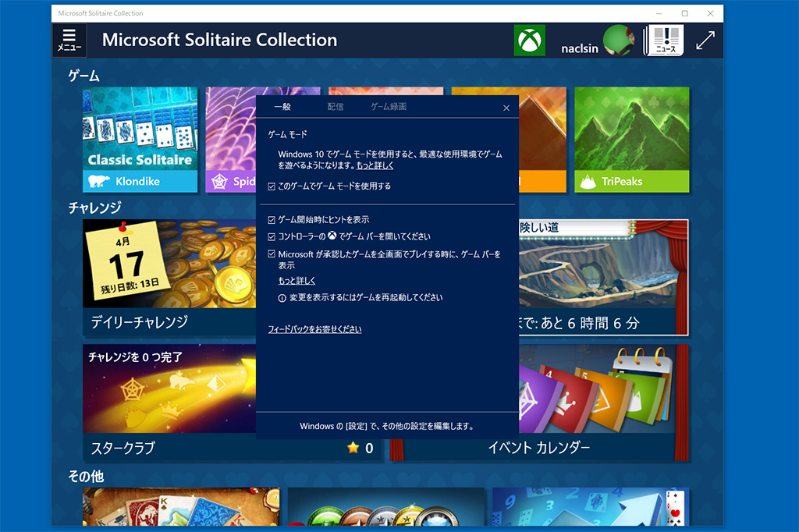
Task: Open the 険しい道 event tile
Action: (604, 278)
